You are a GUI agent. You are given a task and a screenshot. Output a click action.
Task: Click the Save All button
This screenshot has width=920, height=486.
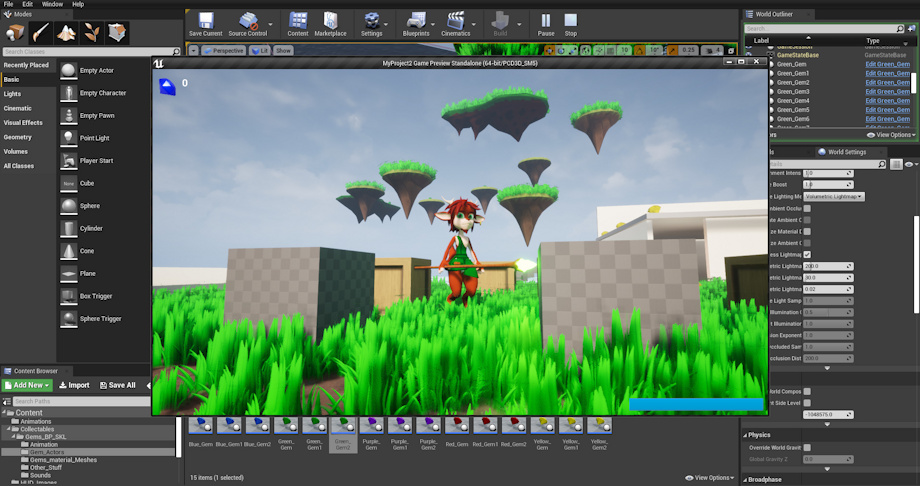tap(117, 385)
